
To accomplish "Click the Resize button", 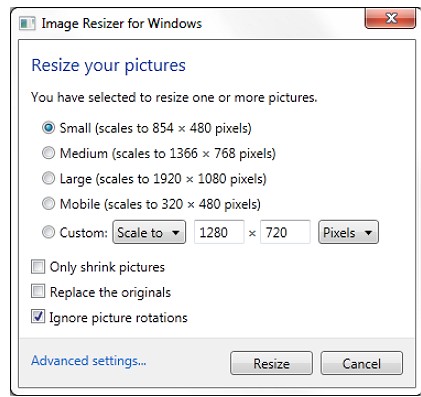I will click(x=271, y=363).
